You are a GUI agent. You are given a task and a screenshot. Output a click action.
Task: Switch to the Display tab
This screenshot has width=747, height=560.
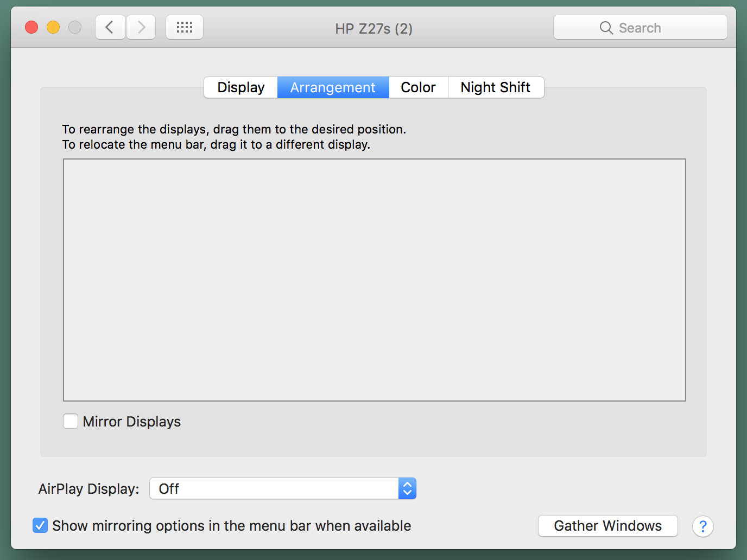[x=240, y=87]
